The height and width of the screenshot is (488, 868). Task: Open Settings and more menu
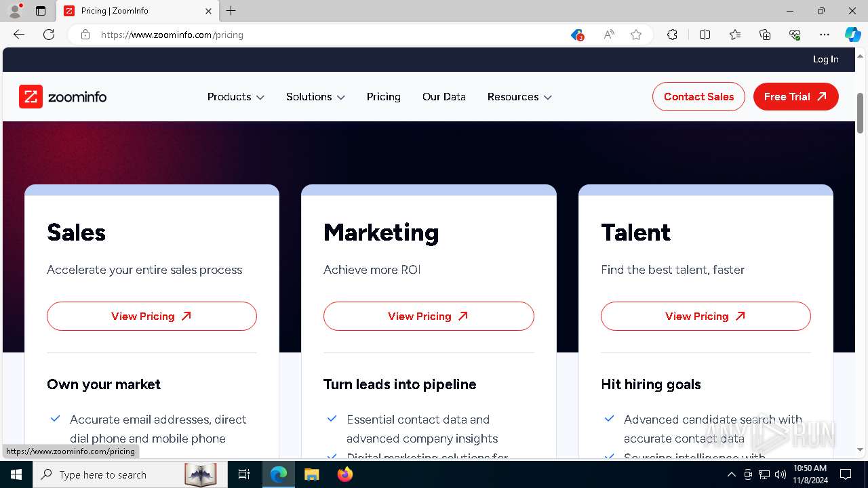(x=825, y=35)
